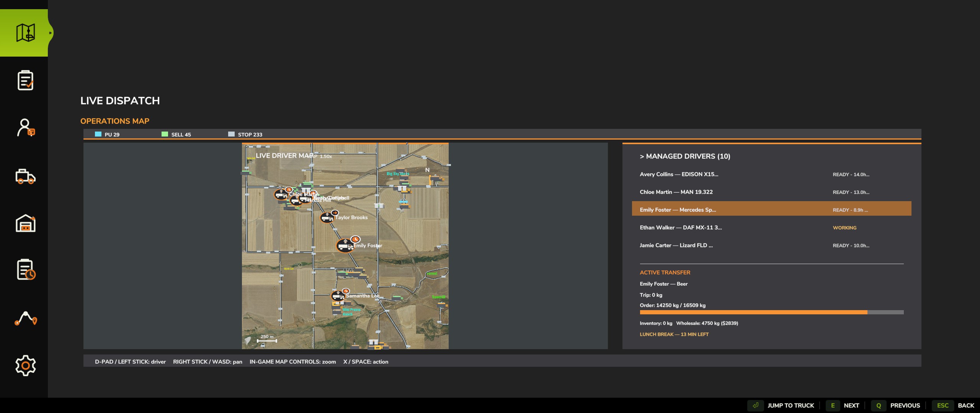This screenshot has height=413, width=980.
Task: Open the contracts clipboard sidebar icon
Action: click(x=25, y=80)
